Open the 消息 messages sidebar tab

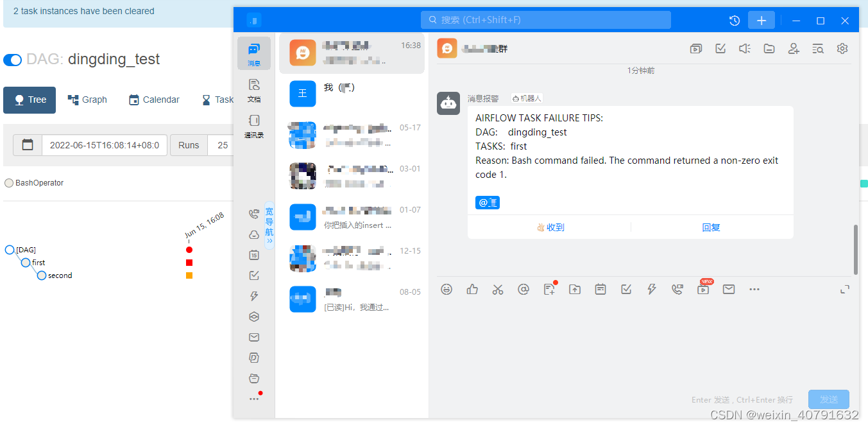point(254,53)
